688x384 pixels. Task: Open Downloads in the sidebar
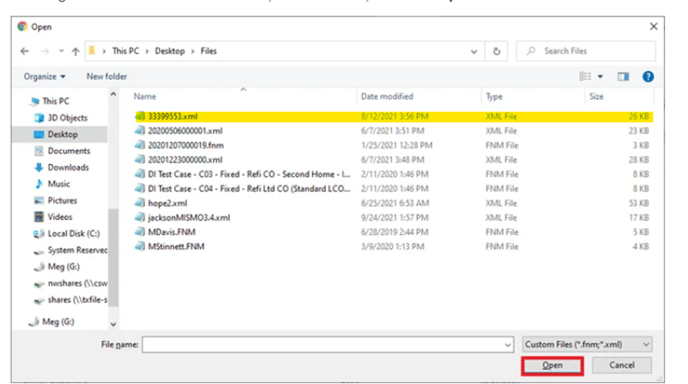[68, 167]
